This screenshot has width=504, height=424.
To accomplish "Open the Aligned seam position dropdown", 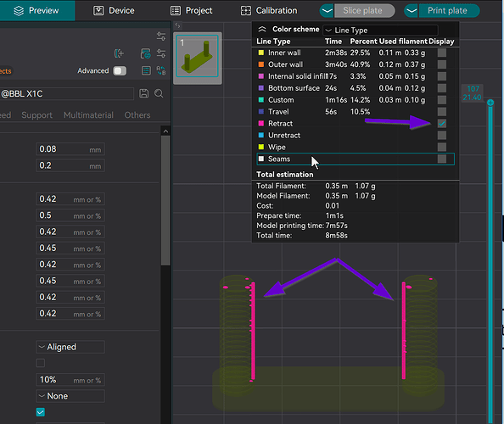I will tap(70, 347).
